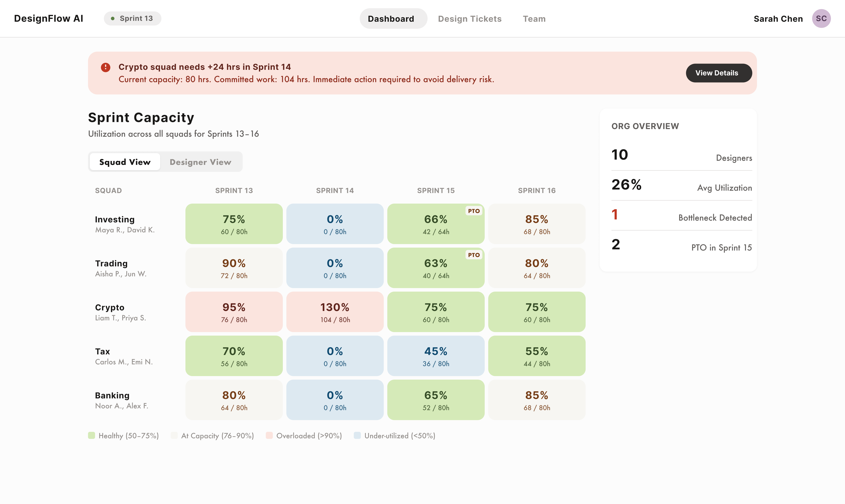Toggle Squad View on
This screenshot has width=845, height=504.
click(x=125, y=162)
